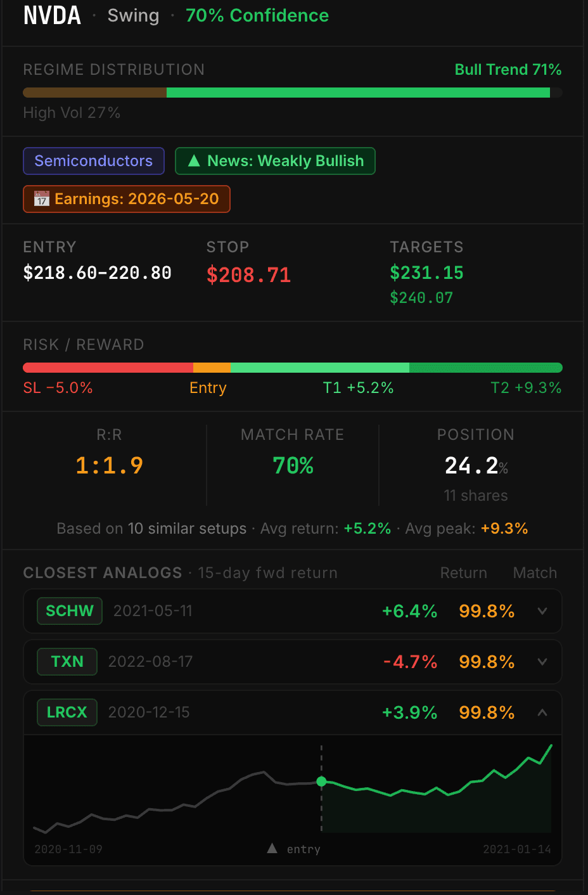Click the 70% Confidence label
Image resolution: width=588 pixels, height=895 pixels.
pyautogui.click(x=257, y=15)
